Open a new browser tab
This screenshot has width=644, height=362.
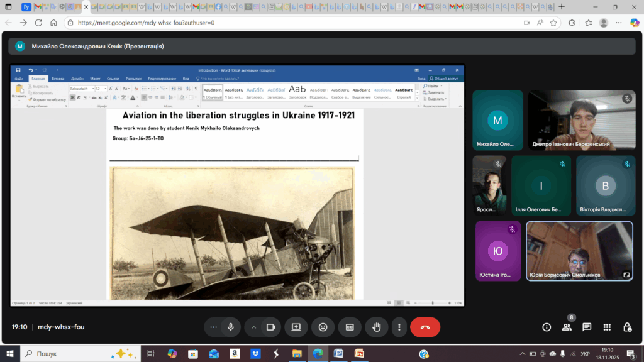point(561,7)
